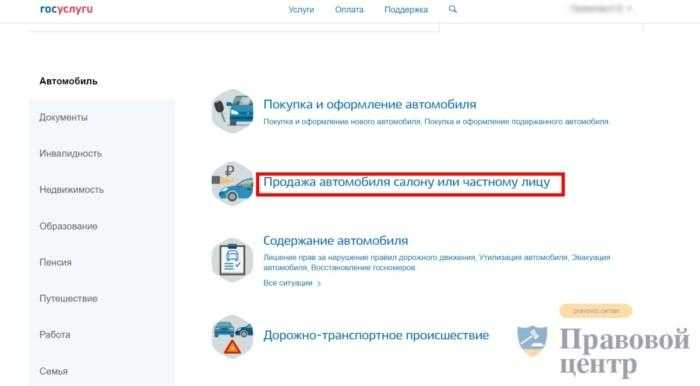Click the car purchase key-and-car icon
Screen dimensions: 700x386
(232, 111)
